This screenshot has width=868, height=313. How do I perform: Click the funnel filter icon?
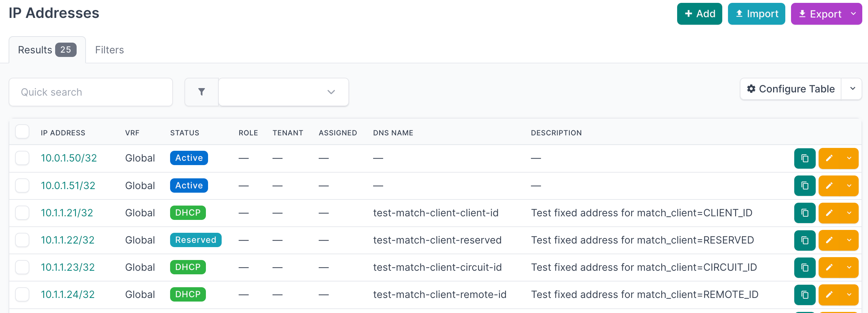202,92
